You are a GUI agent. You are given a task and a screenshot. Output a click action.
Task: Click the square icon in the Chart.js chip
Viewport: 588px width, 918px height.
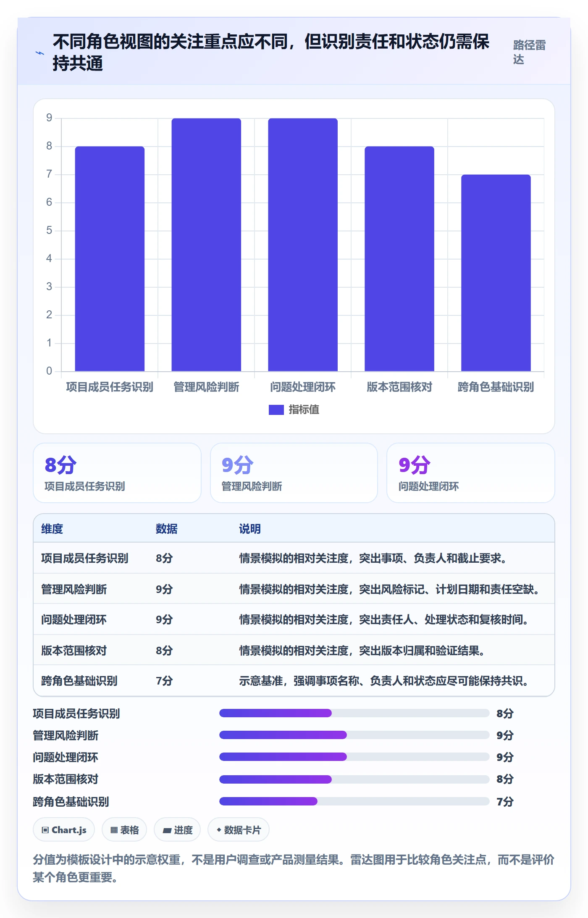tap(45, 830)
